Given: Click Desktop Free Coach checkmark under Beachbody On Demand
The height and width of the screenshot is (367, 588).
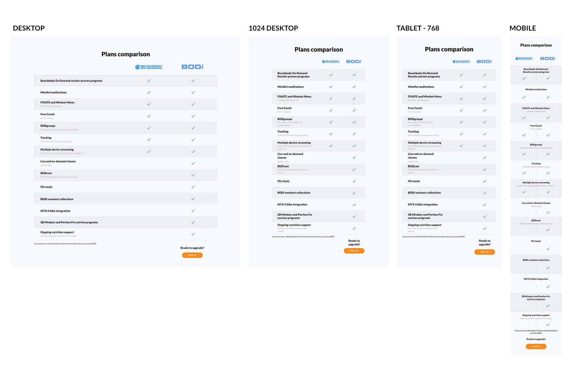Looking at the screenshot, I should (x=149, y=116).
